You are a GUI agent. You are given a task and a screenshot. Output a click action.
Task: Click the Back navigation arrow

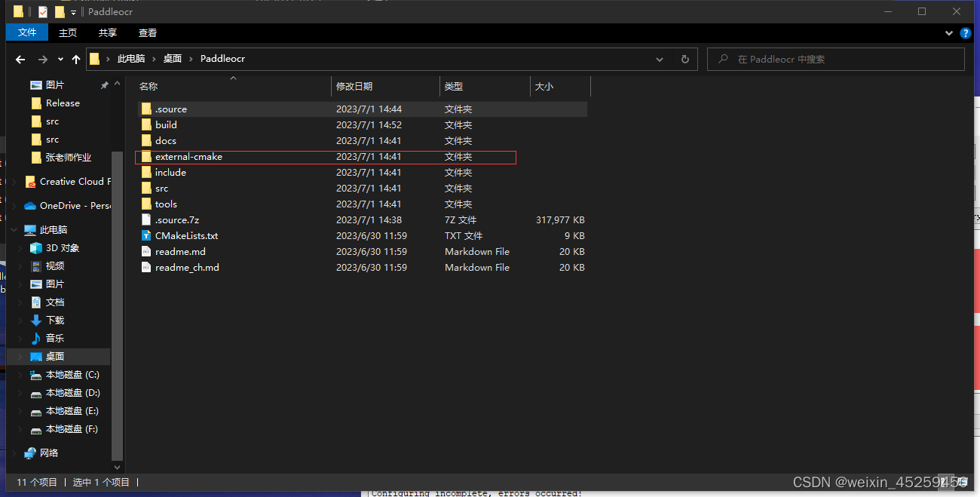(x=20, y=59)
